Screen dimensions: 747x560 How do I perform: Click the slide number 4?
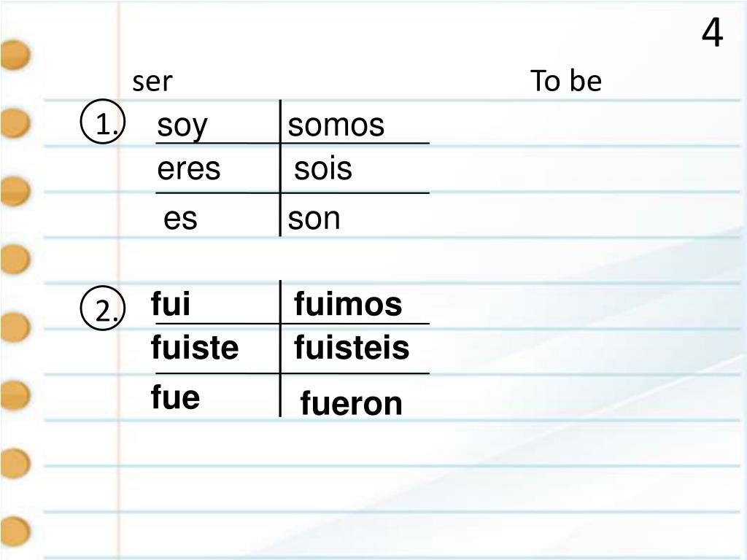click(x=712, y=32)
